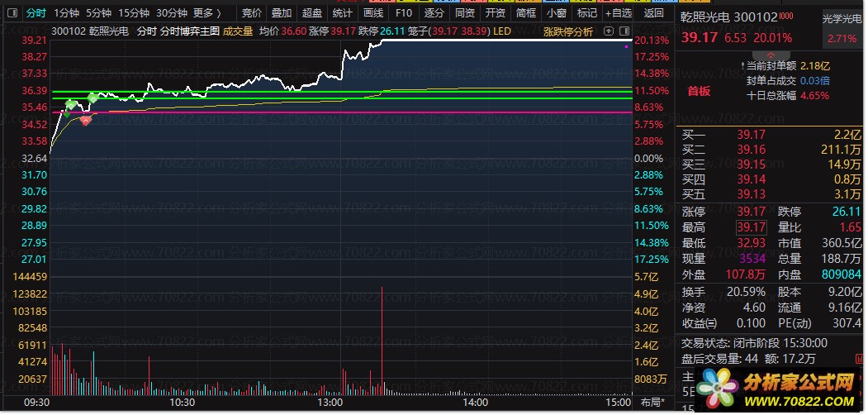The image size is (868, 415).
Task: Toggle the side panel icon left of 分时
Action: click(12, 12)
